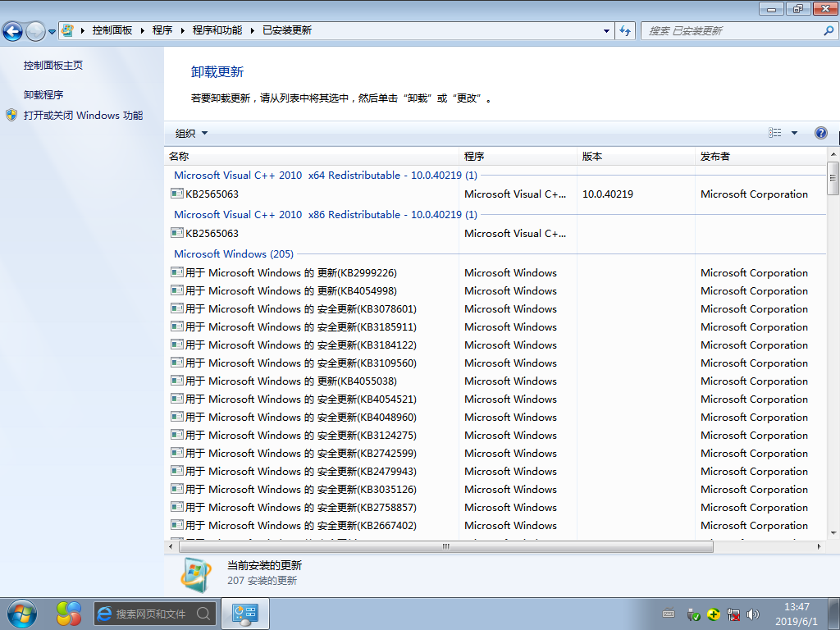
Task: Collapse Microsoft Windows (205) group header
Action: (x=234, y=254)
